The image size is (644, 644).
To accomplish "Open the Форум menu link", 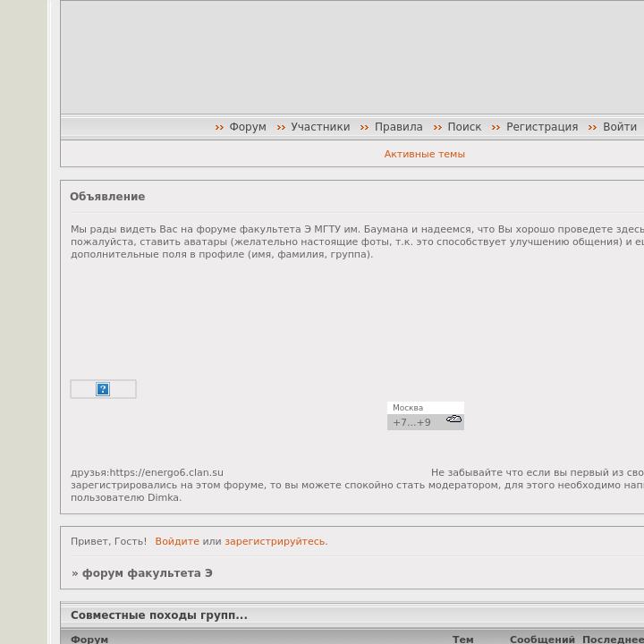I will click(x=247, y=127).
